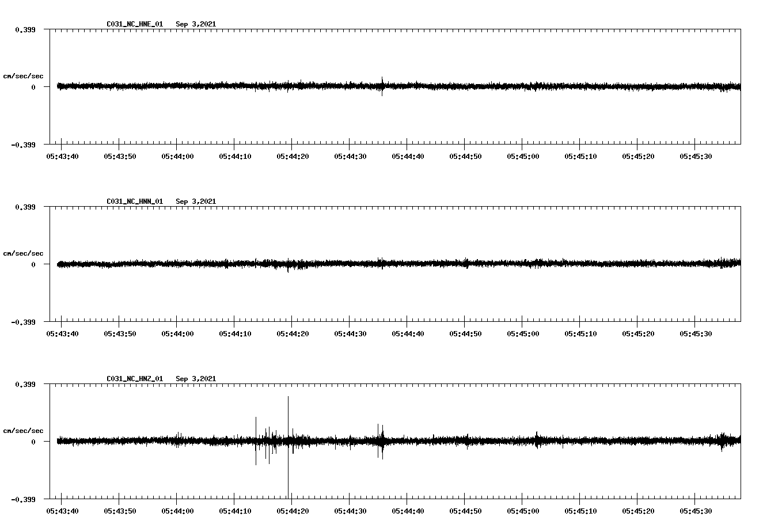The height and width of the screenshot is (532, 782).
Task: Click the cm/sec/sec unit label on HNN plot
Action: tap(23, 253)
